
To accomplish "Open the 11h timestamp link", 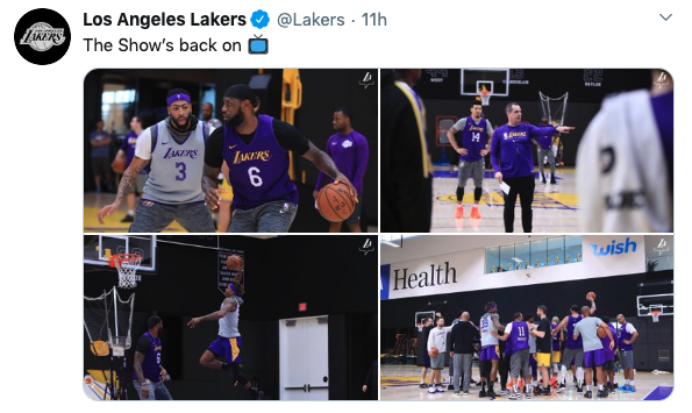I will [374, 20].
